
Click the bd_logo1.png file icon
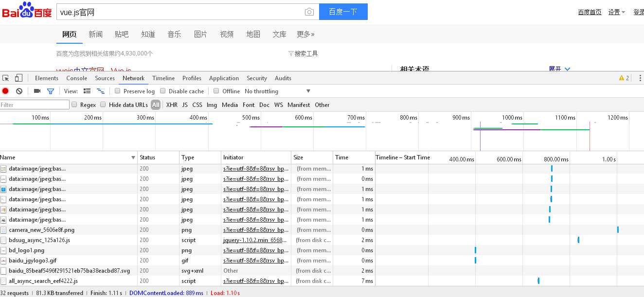point(4,250)
